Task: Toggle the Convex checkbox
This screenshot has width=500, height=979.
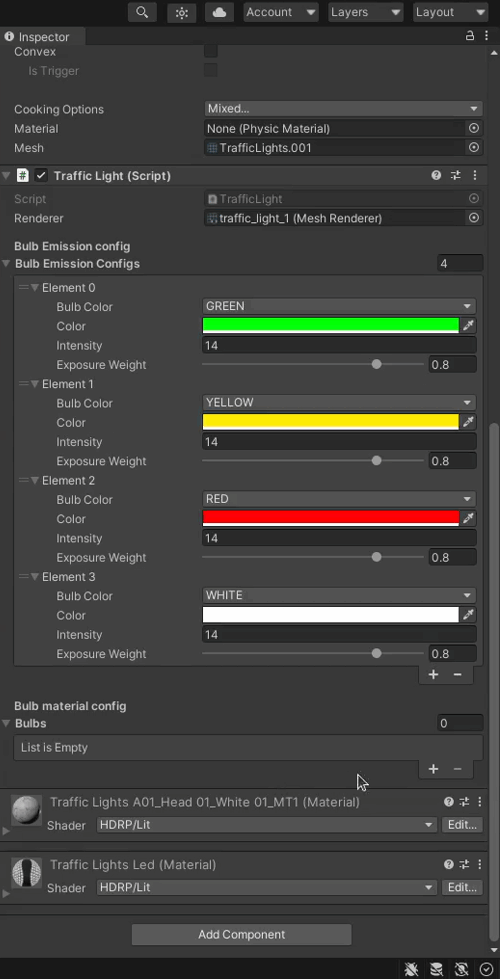Action: coord(211,51)
